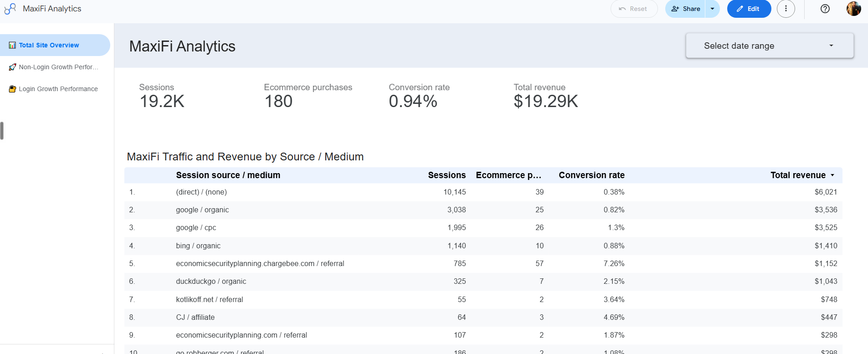Image resolution: width=868 pixels, height=354 pixels.
Task: Click the Edit button
Action: tap(749, 9)
